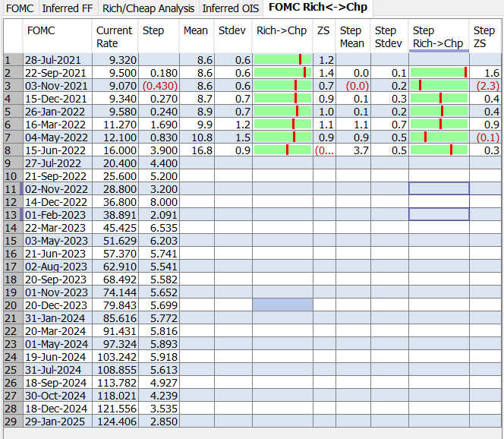The width and height of the screenshot is (504, 439).
Task: Select the 02-Nov-2022 date cell
Action: click(58, 189)
